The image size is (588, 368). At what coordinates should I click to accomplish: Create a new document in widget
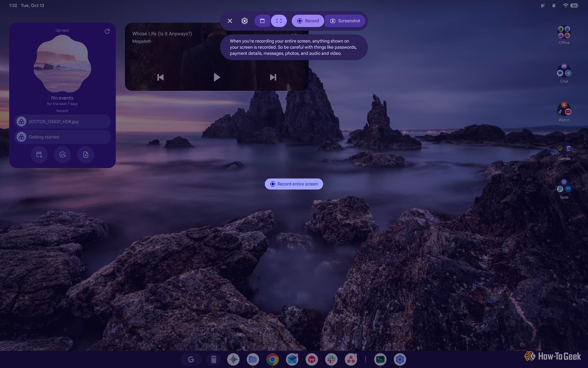[x=86, y=155]
